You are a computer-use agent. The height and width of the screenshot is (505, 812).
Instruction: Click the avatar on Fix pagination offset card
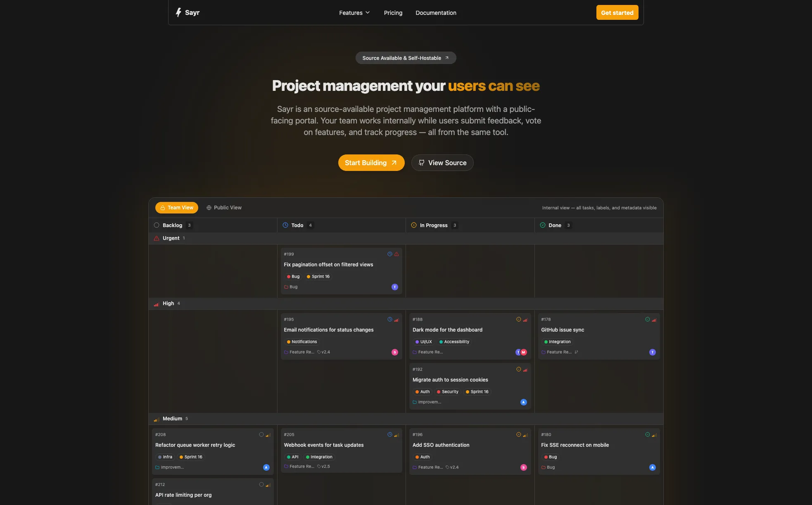[395, 287]
